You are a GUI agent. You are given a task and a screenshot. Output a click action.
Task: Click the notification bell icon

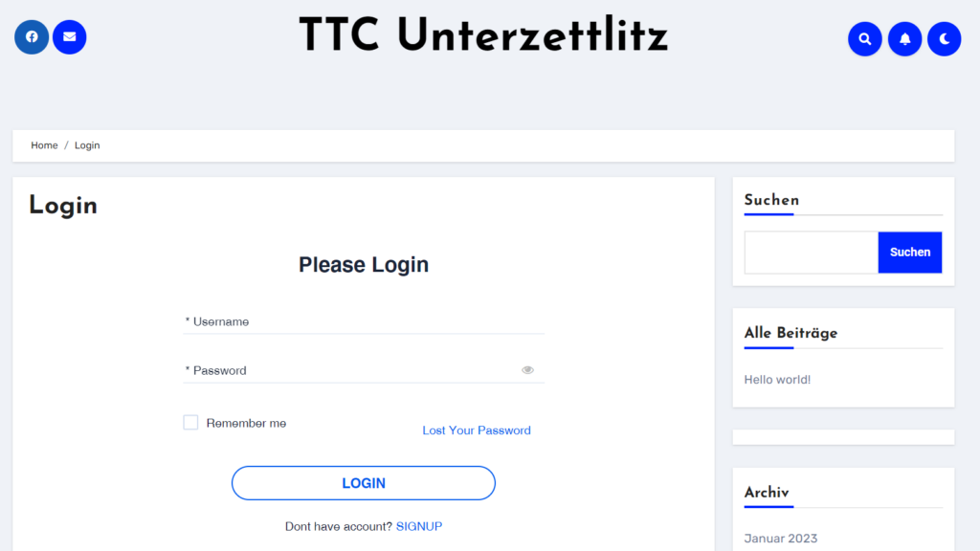click(x=904, y=39)
